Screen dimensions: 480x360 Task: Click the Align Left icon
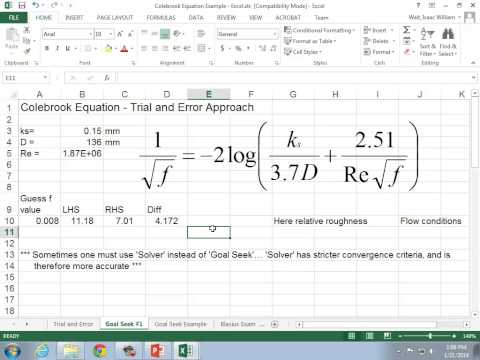[x=144, y=49]
